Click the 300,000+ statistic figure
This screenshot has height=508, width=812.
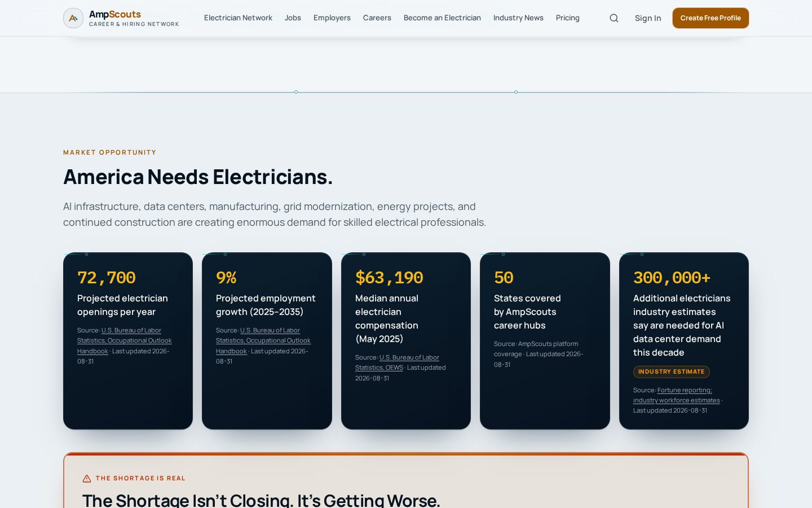coord(672,278)
